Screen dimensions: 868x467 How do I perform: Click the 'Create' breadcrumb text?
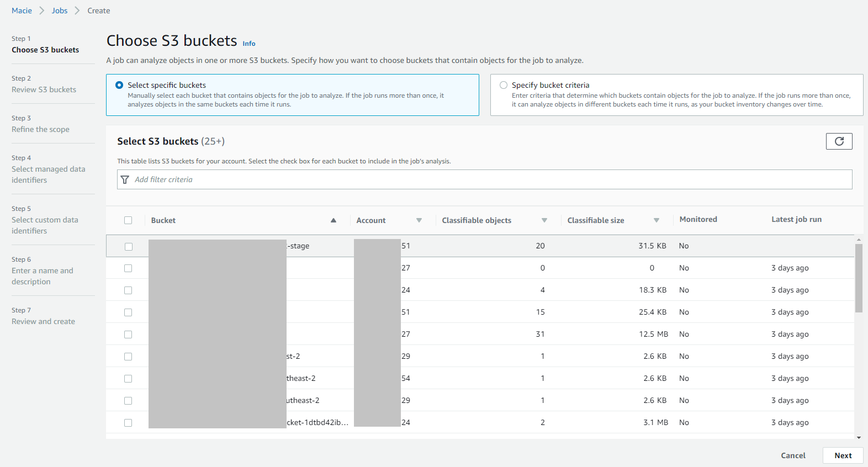pos(99,10)
